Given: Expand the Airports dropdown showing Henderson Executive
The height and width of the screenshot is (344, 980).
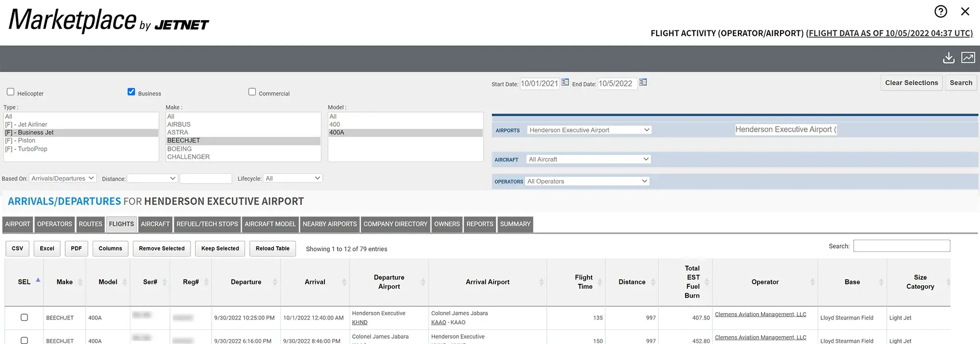Looking at the screenshot, I should tap(589, 130).
